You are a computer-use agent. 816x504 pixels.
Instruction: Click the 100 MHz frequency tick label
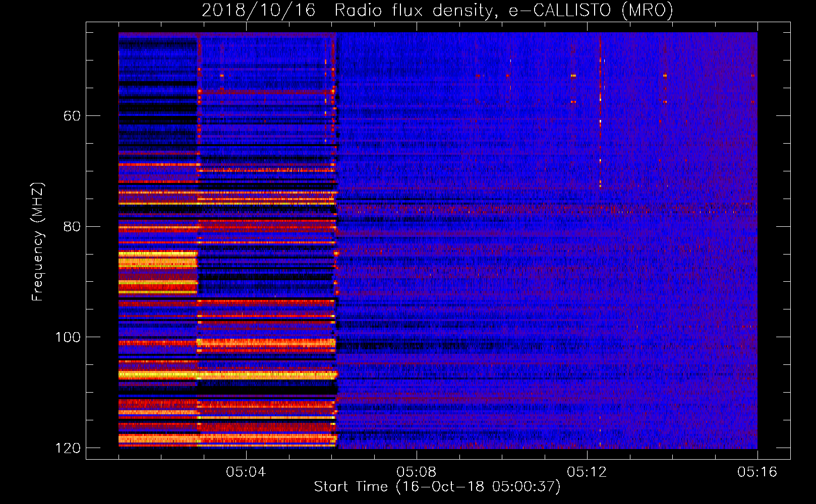pos(68,337)
